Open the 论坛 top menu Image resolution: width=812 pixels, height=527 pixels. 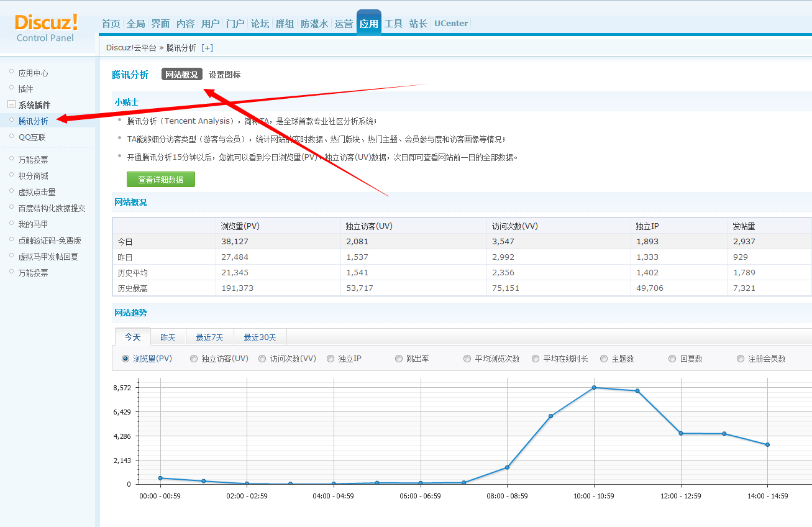pyautogui.click(x=260, y=24)
